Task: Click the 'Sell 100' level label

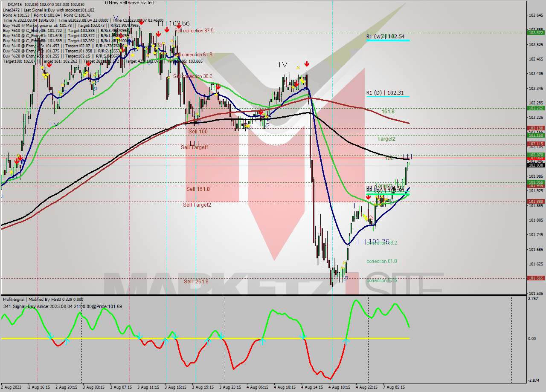Action: pyautogui.click(x=198, y=132)
